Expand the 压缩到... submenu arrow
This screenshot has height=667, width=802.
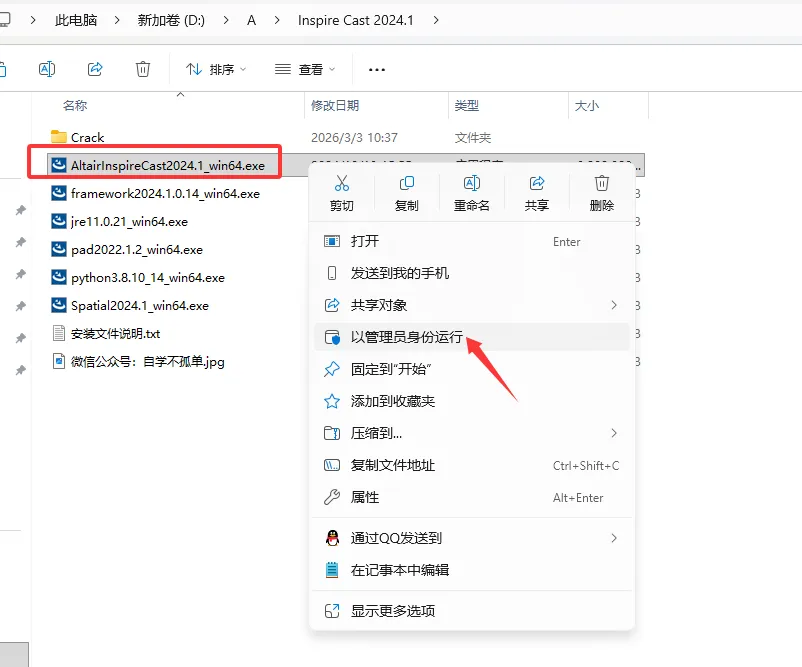tap(614, 433)
